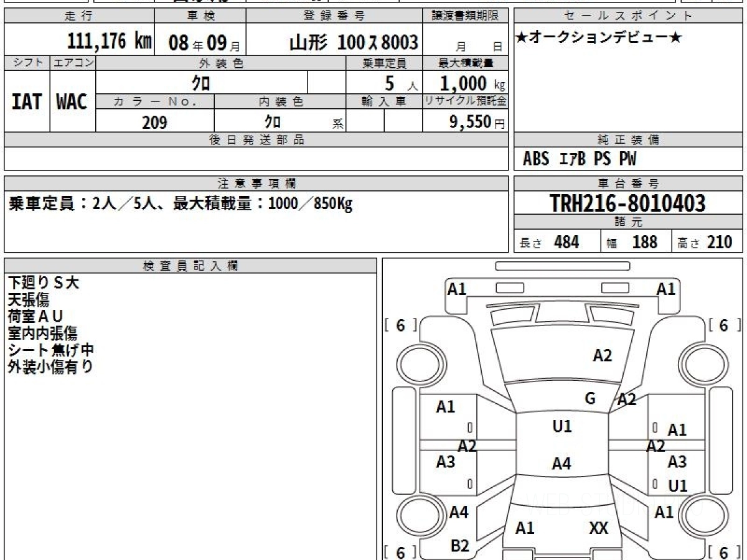The height and width of the screenshot is (560, 747).
Task: Select chassis number TRH216-8010403
Action: click(628, 203)
